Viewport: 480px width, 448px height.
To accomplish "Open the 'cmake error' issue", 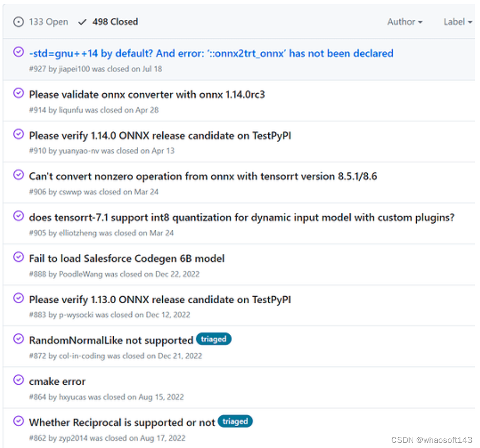I will coord(57,382).
